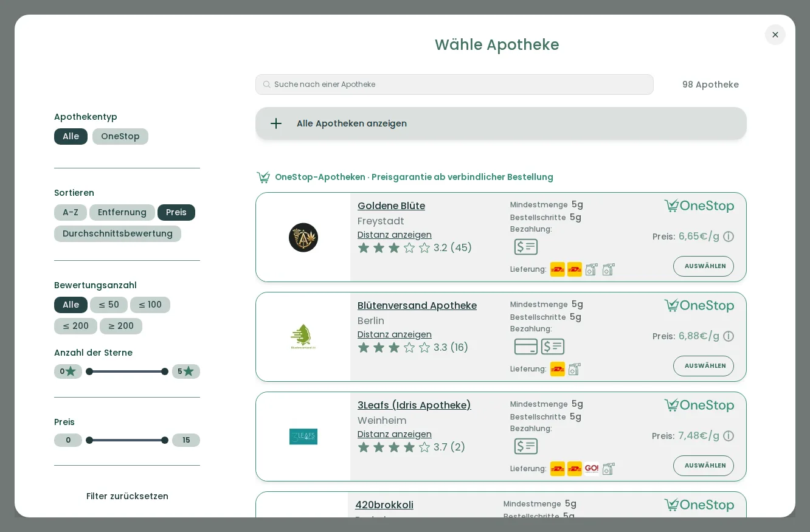Viewport: 810px width, 532px height.
Task: Click the star count slider's right handle
Action: click(x=165, y=371)
